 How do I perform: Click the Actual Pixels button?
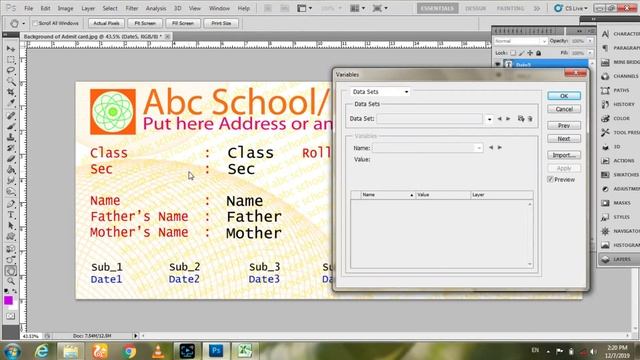(106, 23)
